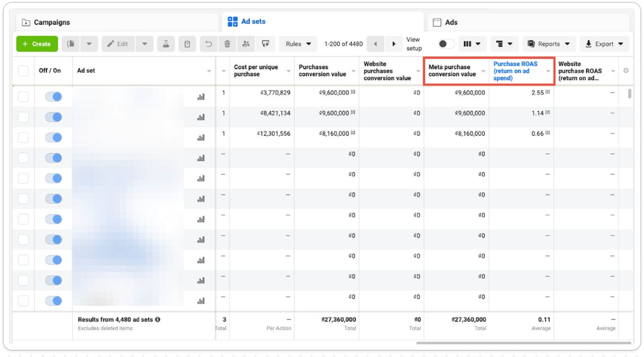Click the horizontal scrollbar at table bottom

(523, 343)
